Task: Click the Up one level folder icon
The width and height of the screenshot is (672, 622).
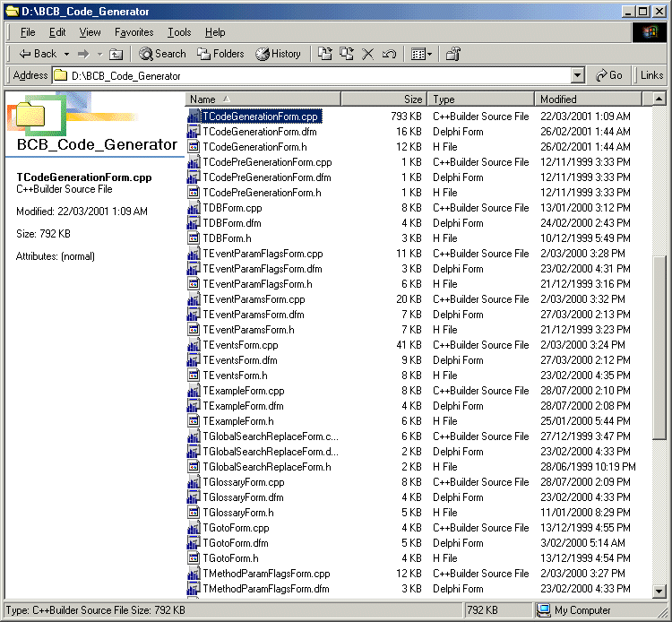Action: (x=116, y=54)
